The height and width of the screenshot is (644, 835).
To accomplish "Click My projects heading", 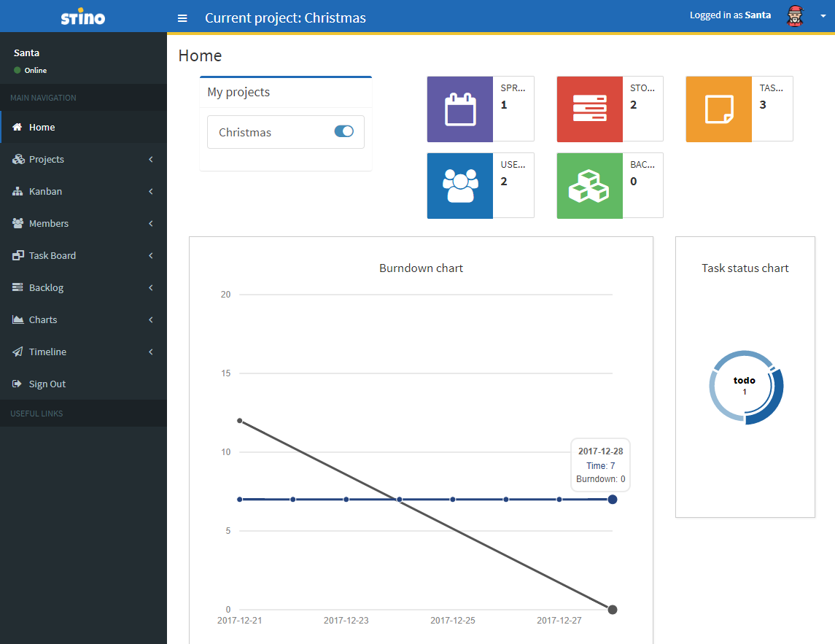I will click(x=238, y=92).
